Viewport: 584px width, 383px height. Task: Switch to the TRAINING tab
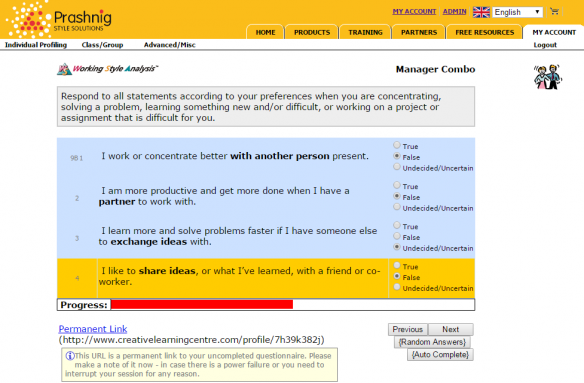[x=365, y=32]
